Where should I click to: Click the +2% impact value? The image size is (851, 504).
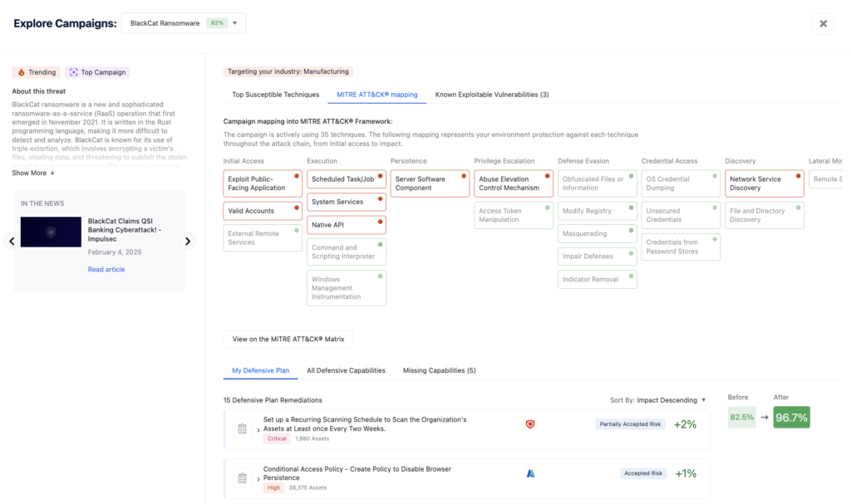pos(685,425)
